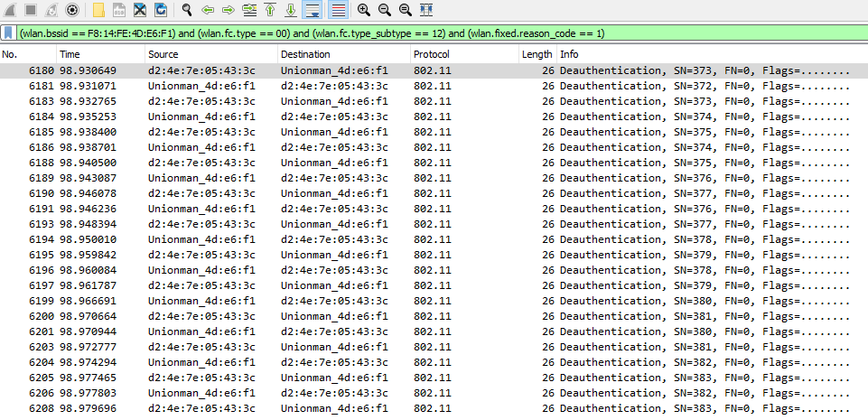Select packet number 6206 row
The image size is (868, 420).
434,393
